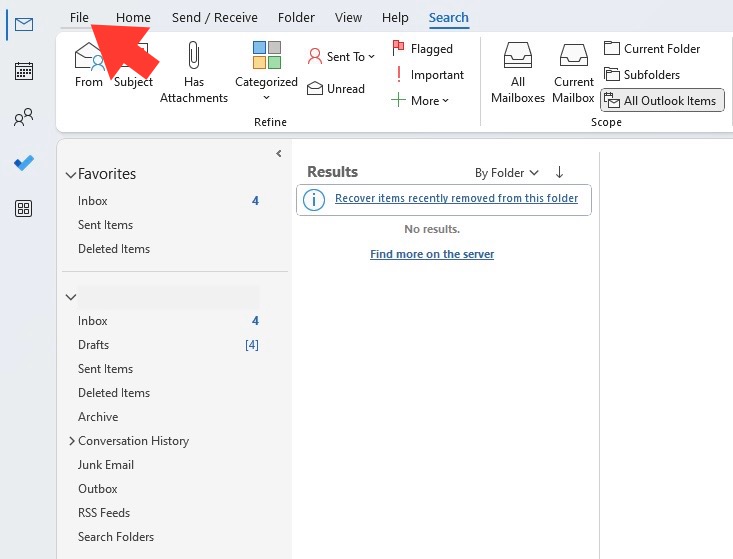
Task: Click the info icon in recovery banner
Action: coord(314,200)
